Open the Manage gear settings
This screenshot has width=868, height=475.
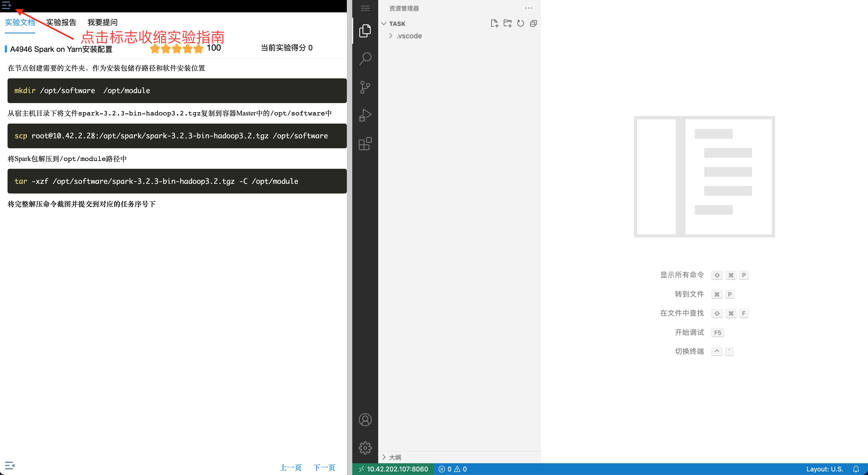pos(365,448)
